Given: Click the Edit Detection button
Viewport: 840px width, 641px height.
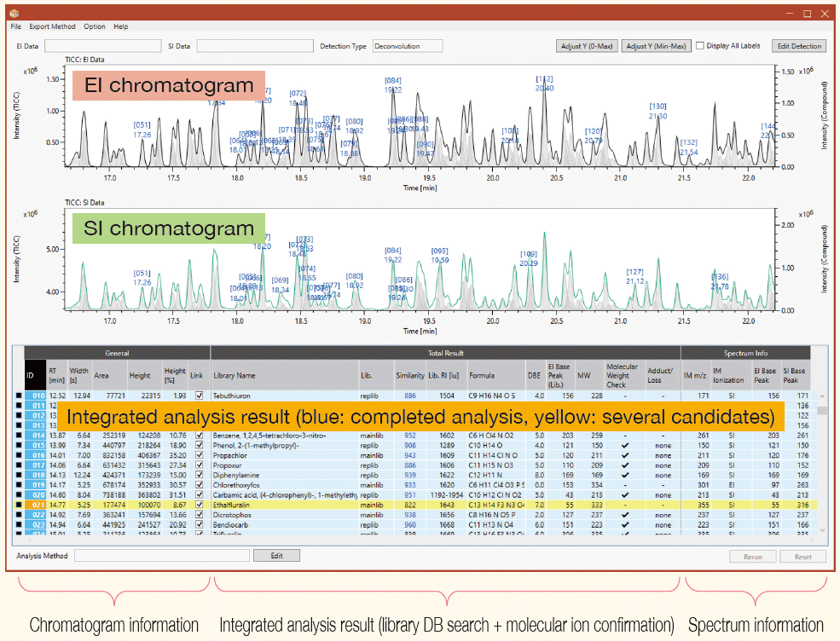Looking at the screenshot, I should [x=799, y=45].
